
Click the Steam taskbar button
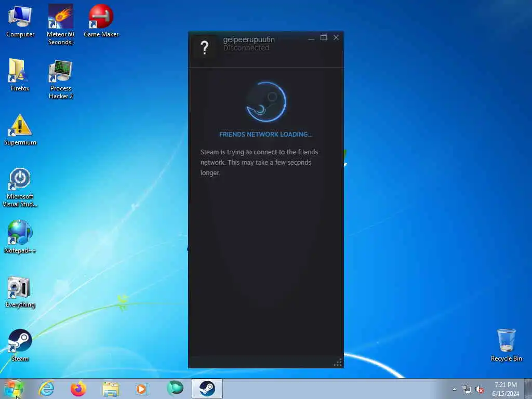point(207,389)
